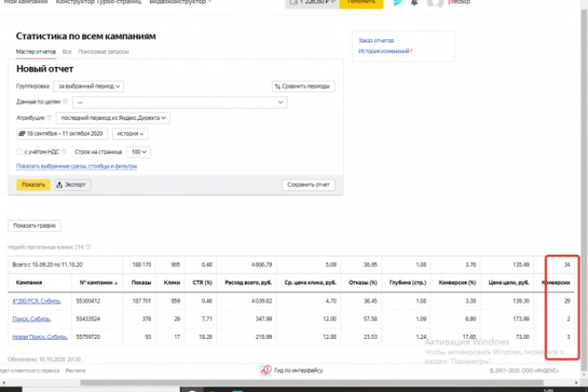The height and width of the screenshot is (392, 588).
Task: Click Ср. цена клика, руб. column header
Action: [x=310, y=283]
